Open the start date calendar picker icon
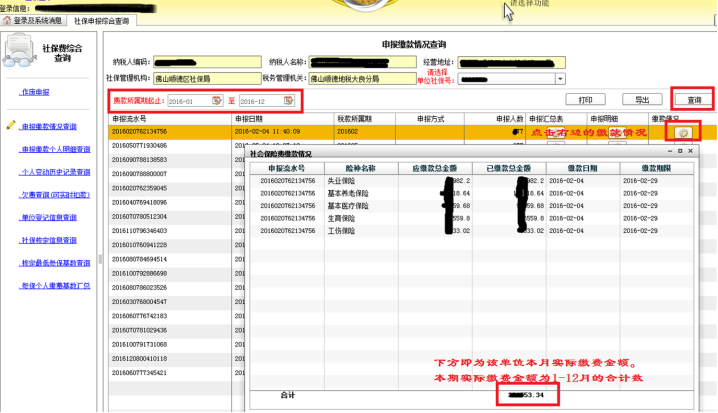Image resolution: width=718 pixels, height=413 pixels. pyautogui.click(x=216, y=101)
